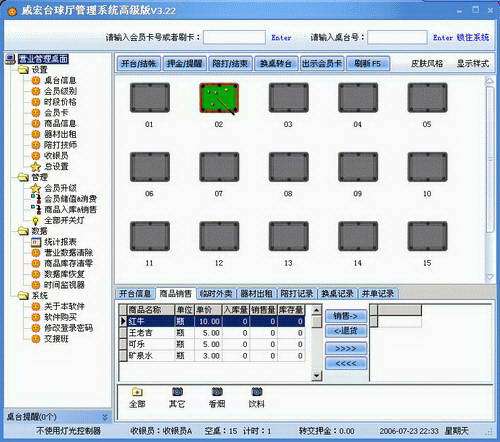Click the 开台/结帐 toolbar button
Image resolution: width=500 pixels, height=442 pixels.
138,63
